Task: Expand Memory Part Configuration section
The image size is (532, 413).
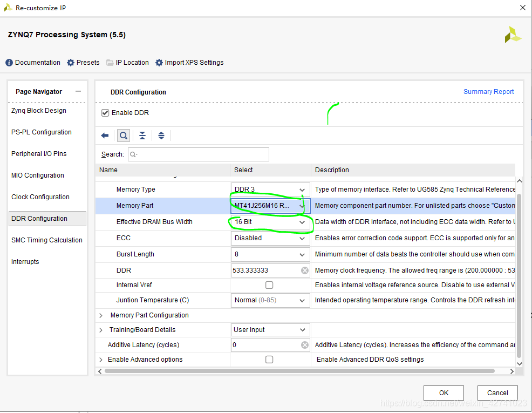Action: pyautogui.click(x=101, y=315)
